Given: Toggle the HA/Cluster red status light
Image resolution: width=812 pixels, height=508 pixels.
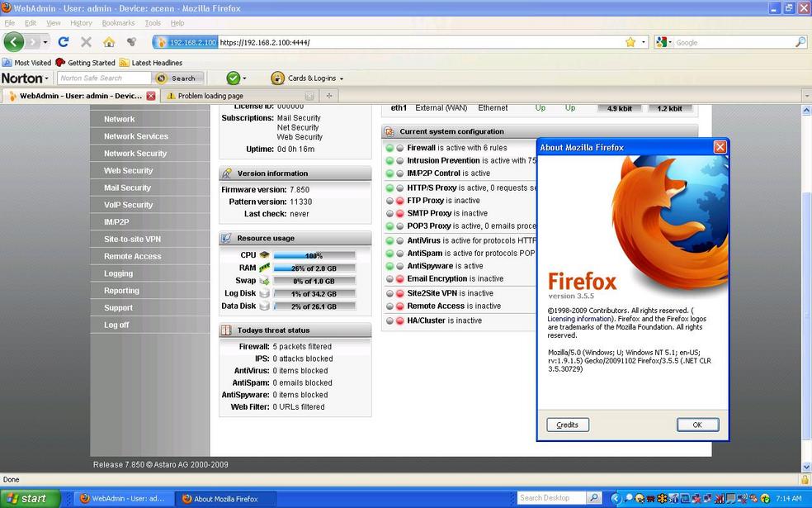Looking at the screenshot, I should 399,320.
